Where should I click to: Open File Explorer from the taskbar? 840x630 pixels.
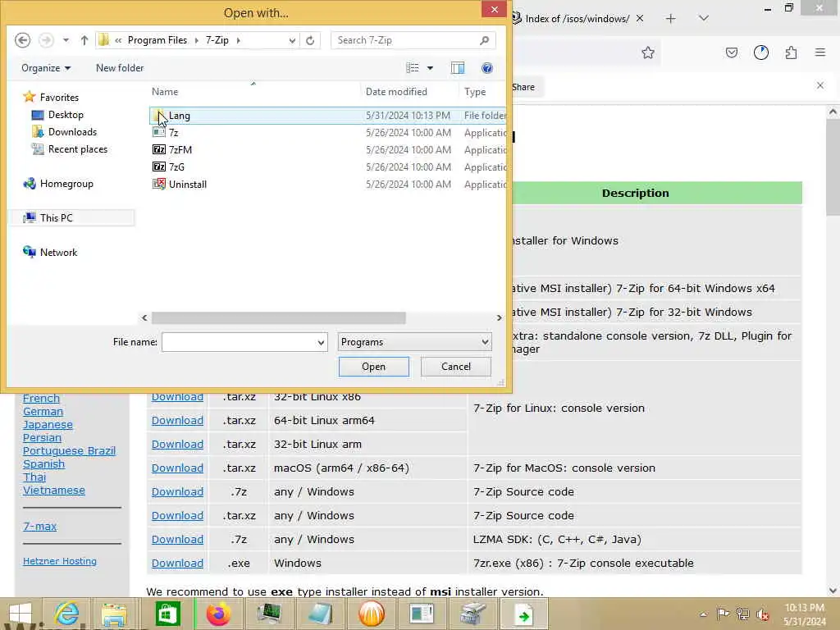[x=114, y=614]
